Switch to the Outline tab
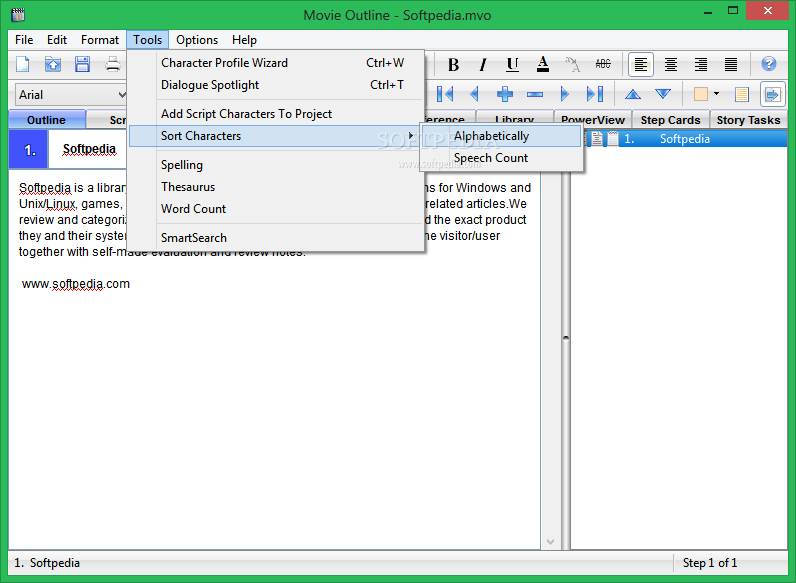 [46, 120]
